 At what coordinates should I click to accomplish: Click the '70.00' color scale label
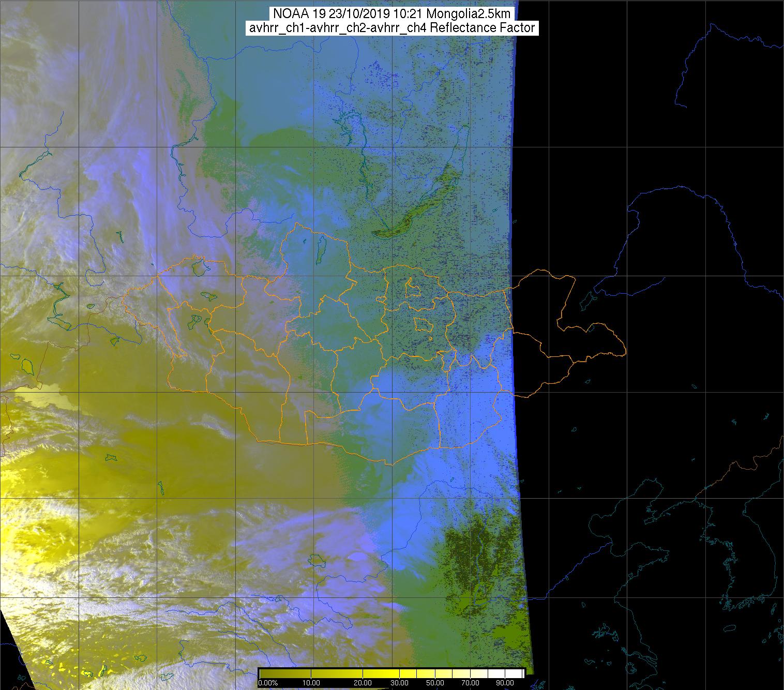click(471, 683)
